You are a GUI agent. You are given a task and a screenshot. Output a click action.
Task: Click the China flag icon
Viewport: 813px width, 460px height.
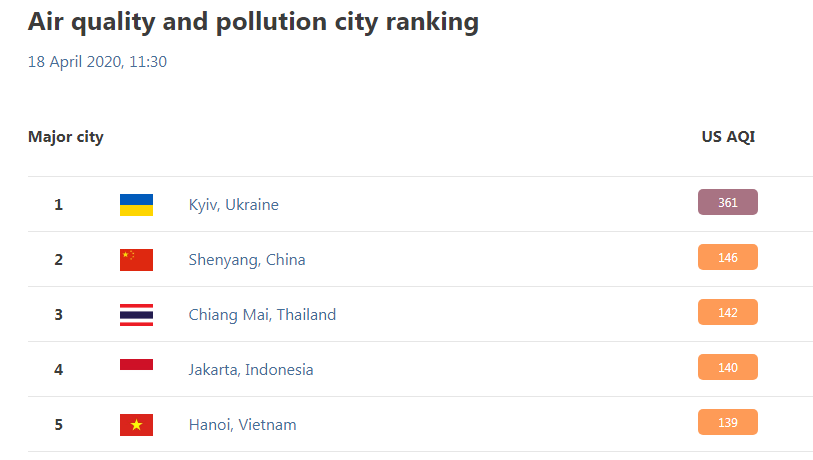point(136,260)
